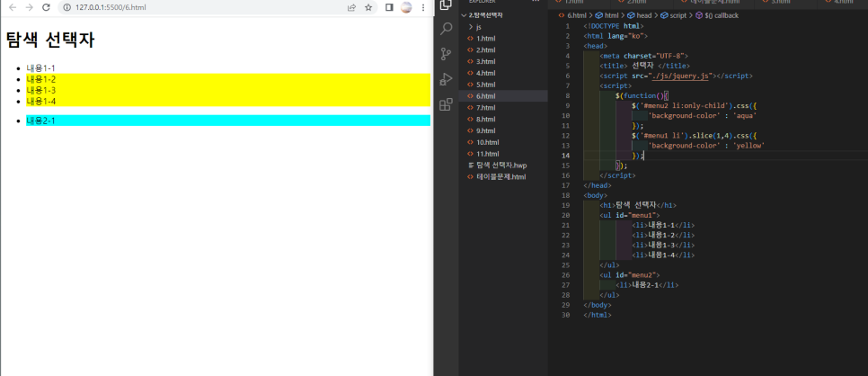Go forward in the browser
The image size is (868, 376).
tap(30, 8)
